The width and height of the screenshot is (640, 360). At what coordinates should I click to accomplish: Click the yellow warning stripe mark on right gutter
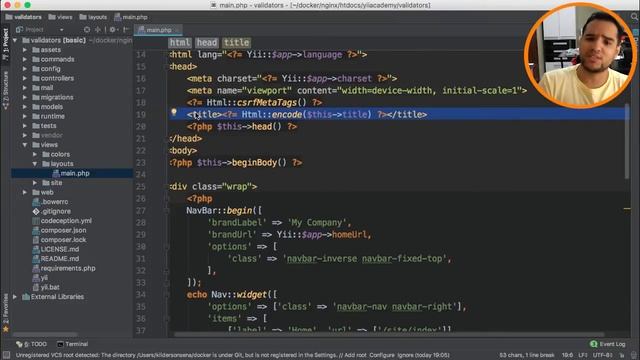[627, 209]
